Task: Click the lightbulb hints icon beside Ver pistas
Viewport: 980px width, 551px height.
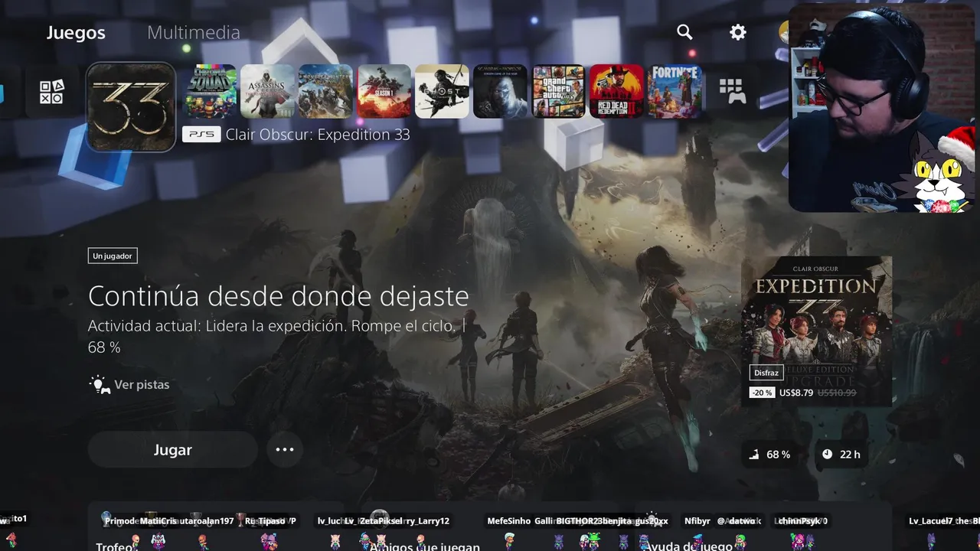Action: click(100, 384)
